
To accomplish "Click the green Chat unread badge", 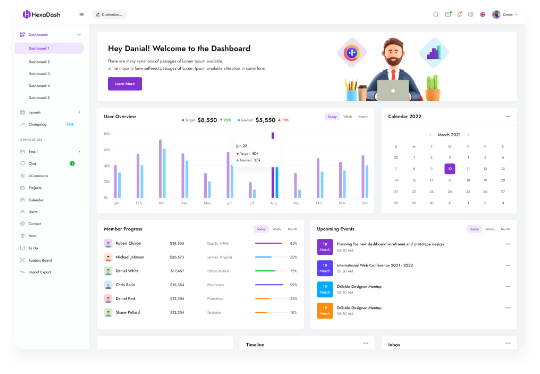I will [72, 164].
